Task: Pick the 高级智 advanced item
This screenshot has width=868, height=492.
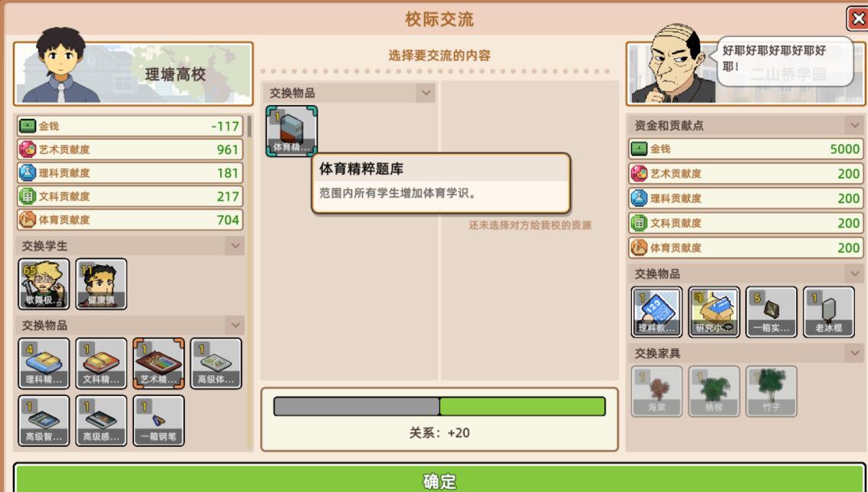Action: [x=44, y=421]
